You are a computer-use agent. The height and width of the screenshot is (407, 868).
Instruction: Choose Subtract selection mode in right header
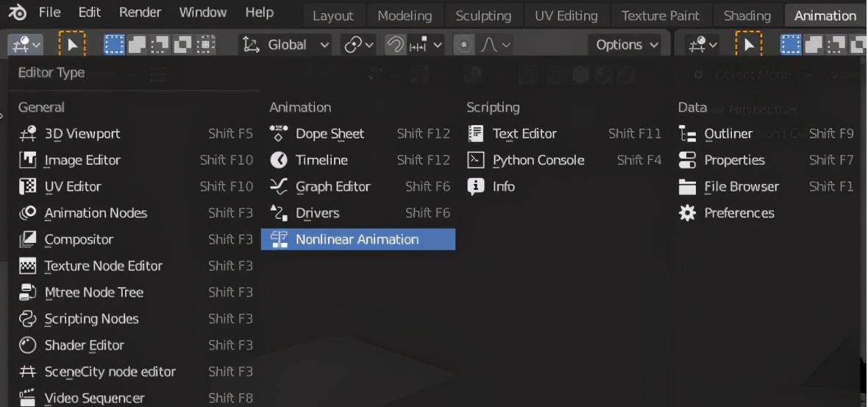pos(836,45)
